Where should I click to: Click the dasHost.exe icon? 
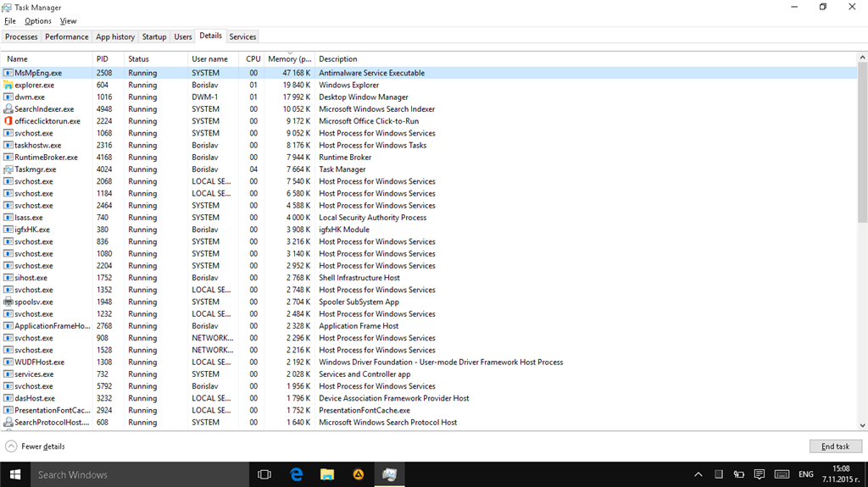coord(8,398)
